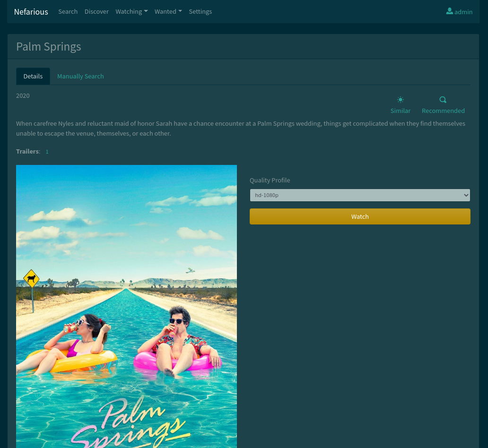Click the Recommended magnifier icon
The image size is (488, 448).
point(443,100)
